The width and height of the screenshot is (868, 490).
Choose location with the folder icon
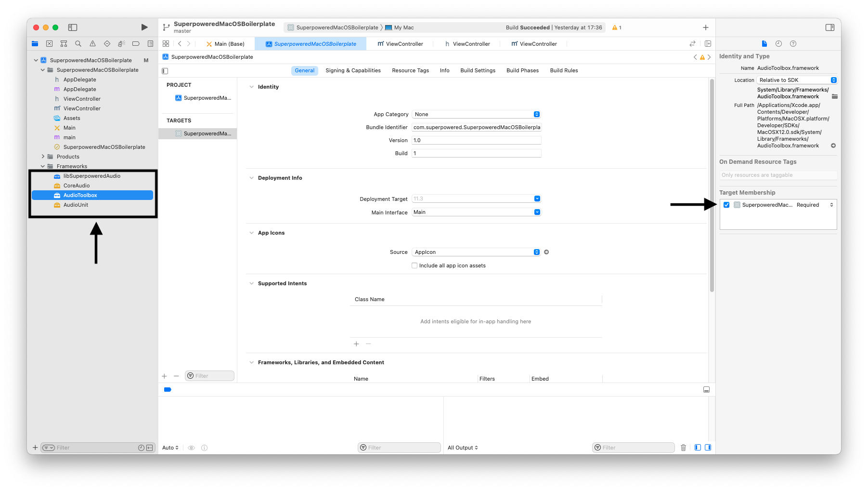point(835,96)
